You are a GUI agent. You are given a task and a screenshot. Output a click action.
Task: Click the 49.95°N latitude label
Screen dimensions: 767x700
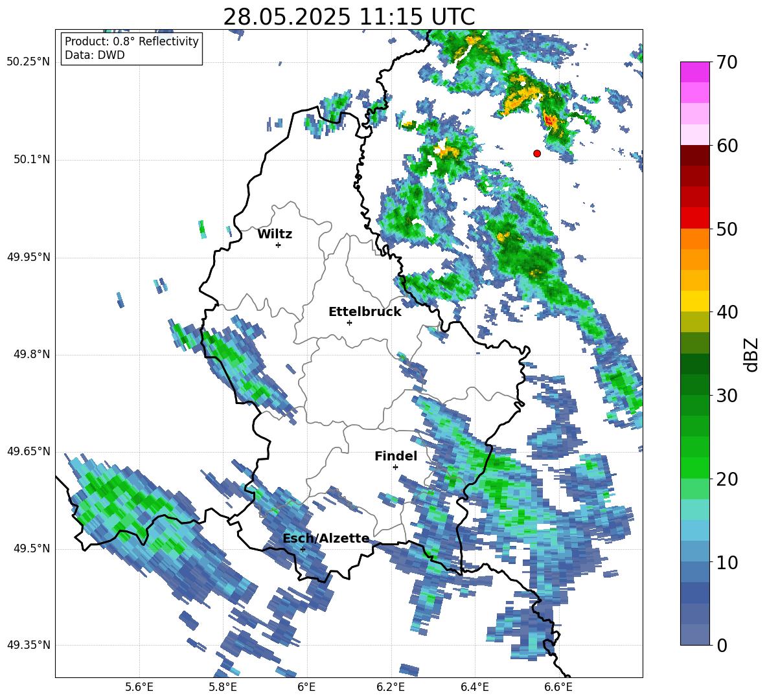[29, 257]
